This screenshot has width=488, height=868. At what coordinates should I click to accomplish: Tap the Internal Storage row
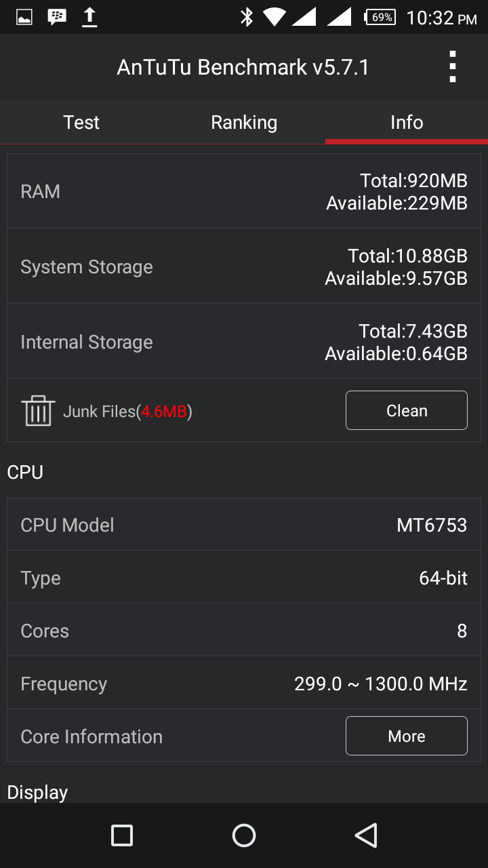coord(244,342)
